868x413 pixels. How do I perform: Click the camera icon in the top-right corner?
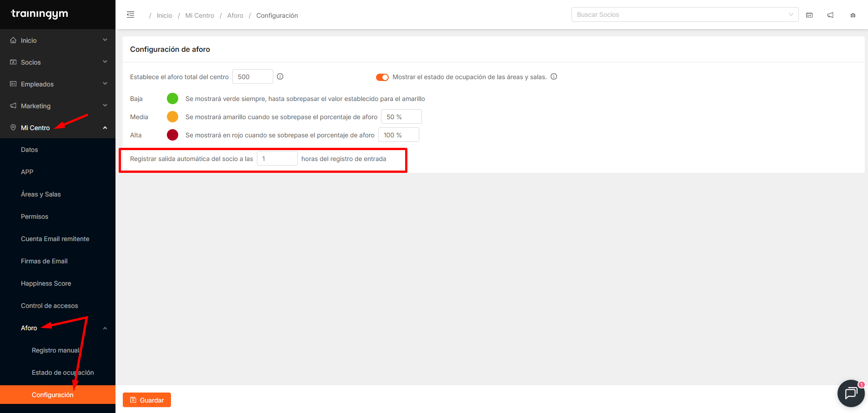pyautogui.click(x=853, y=15)
